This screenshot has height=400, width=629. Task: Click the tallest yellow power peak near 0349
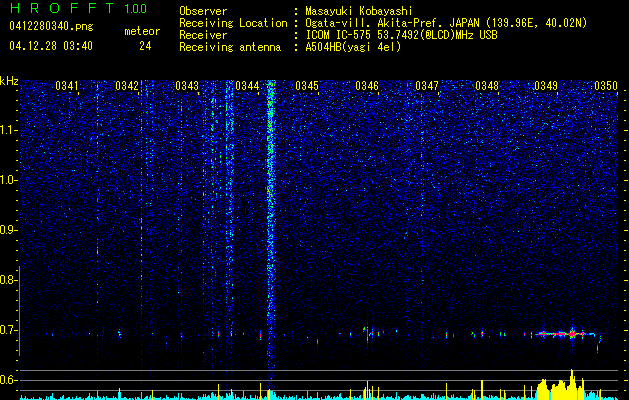point(572,383)
